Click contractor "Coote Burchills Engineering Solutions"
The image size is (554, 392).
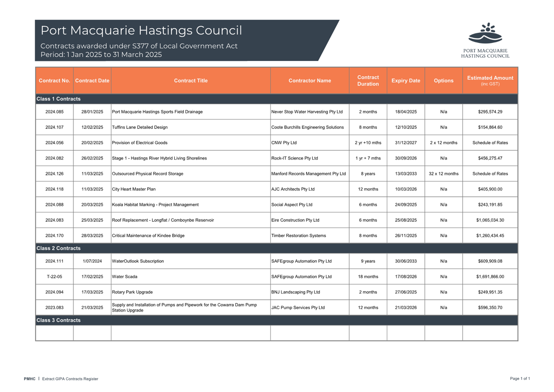coord(308,127)
